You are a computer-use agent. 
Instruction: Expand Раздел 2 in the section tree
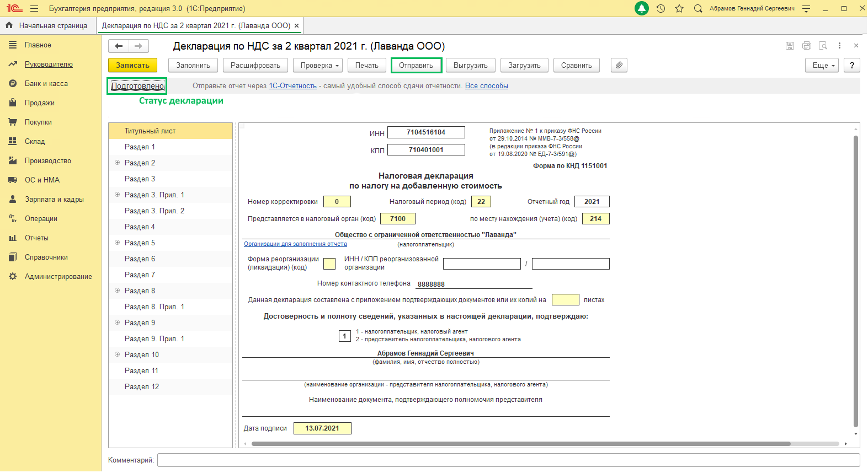coord(117,163)
